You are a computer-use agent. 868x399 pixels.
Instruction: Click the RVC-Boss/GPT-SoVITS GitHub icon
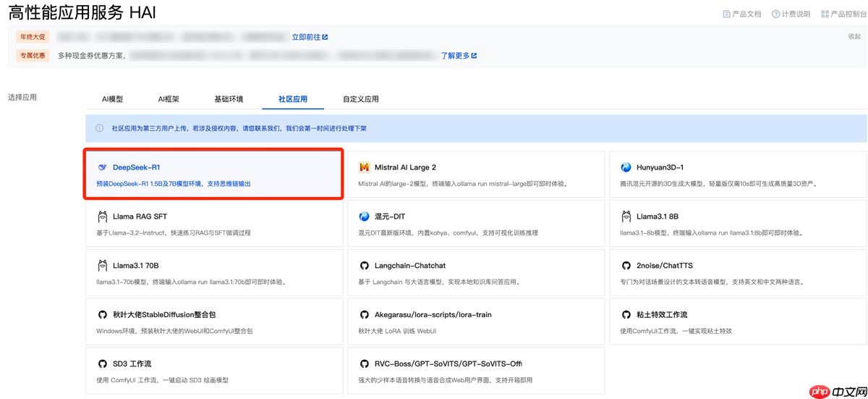point(365,364)
